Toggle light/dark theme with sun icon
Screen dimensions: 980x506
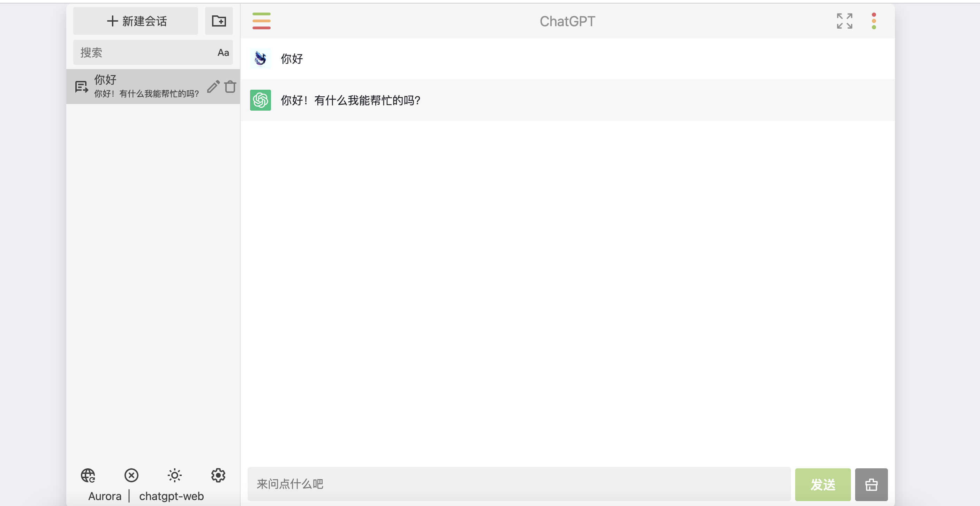pos(175,475)
